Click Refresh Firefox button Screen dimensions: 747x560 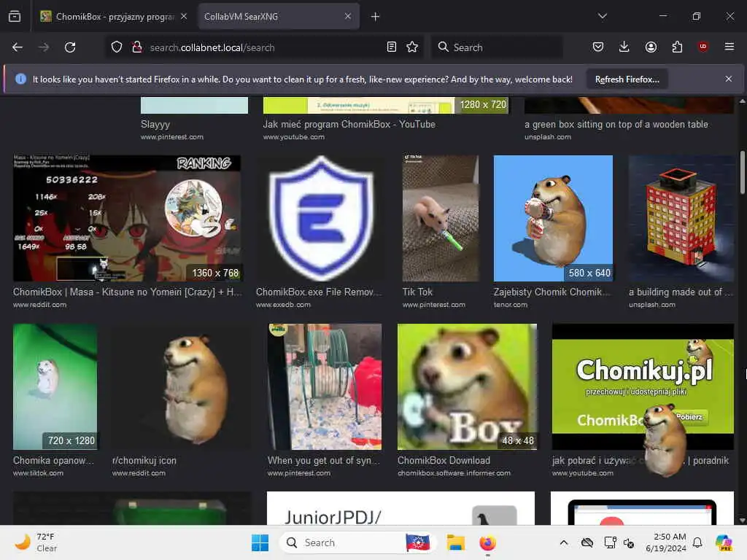(x=627, y=79)
